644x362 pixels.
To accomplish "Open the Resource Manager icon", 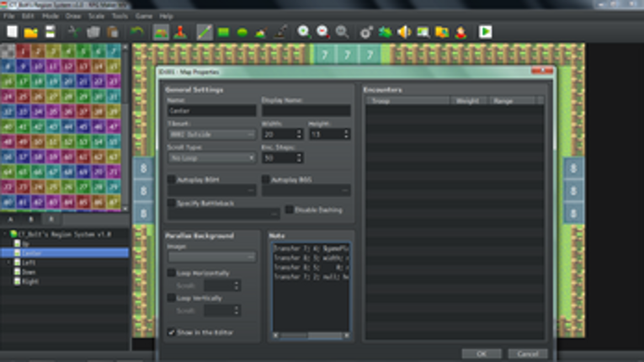I will 442,32.
